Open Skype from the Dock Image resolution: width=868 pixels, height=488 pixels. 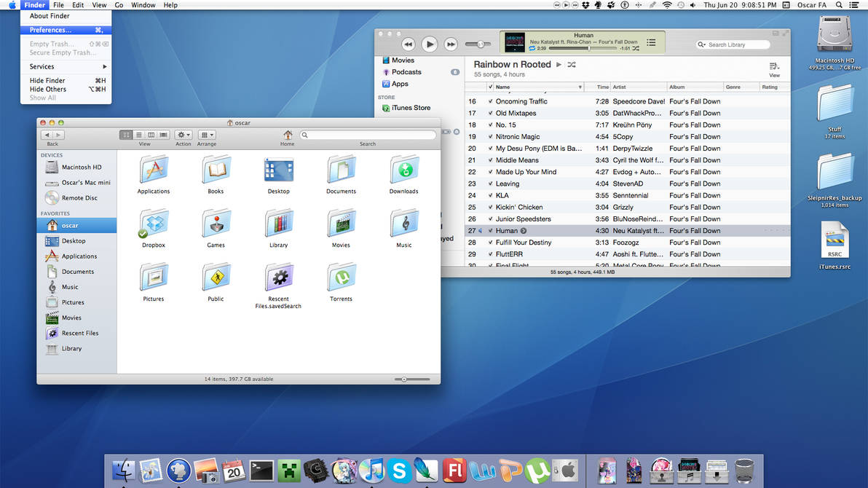pyautogui.click(x=399, y=471)
